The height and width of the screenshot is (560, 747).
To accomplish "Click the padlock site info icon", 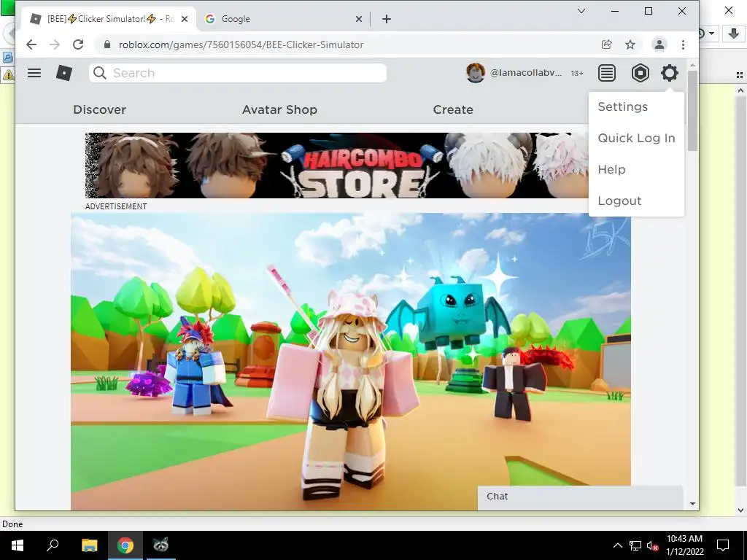I will (107, 44).
